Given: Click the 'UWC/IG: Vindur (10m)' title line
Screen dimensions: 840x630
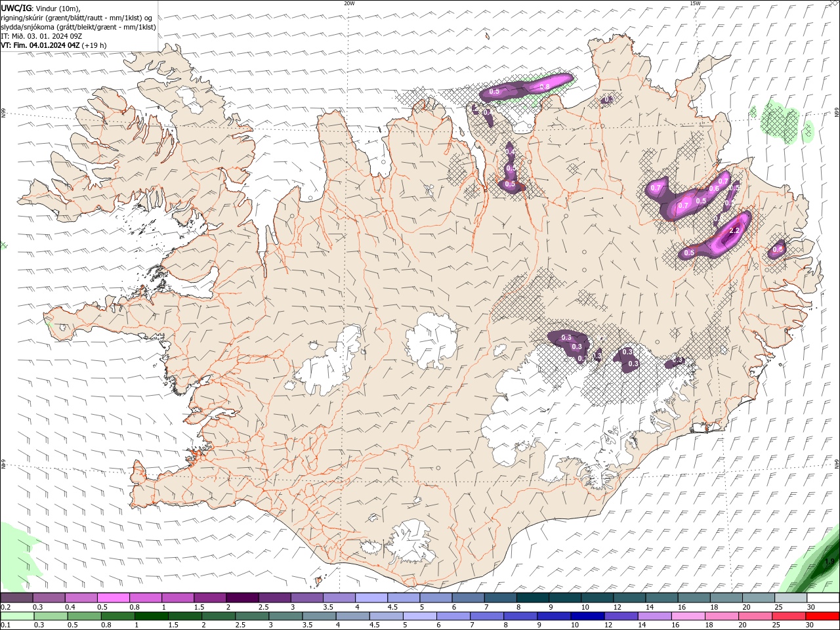Looking at the screenshot, I should [x=41, y=8].
